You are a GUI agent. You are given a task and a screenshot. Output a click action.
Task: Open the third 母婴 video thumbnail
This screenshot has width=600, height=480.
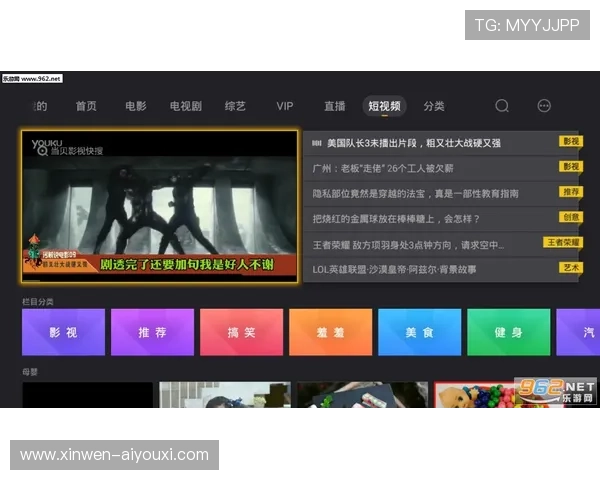(x=363, y=395)
